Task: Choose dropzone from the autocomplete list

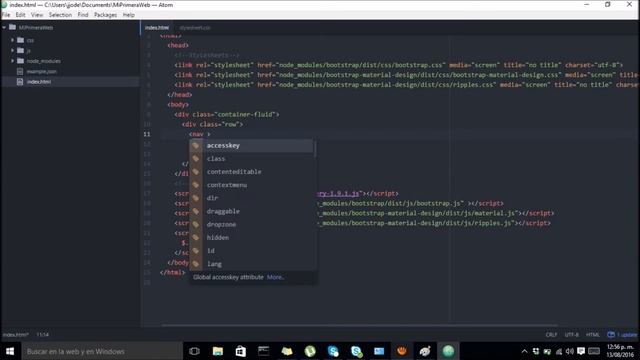Action: pos(251,224)
